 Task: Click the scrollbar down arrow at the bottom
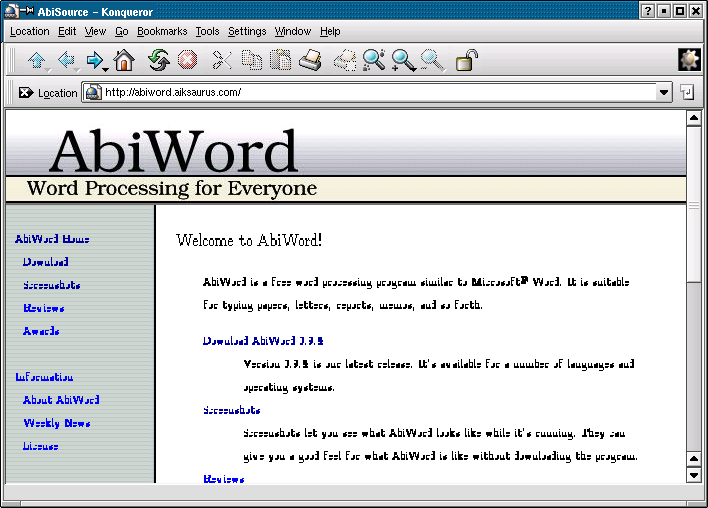pos(694,475)
